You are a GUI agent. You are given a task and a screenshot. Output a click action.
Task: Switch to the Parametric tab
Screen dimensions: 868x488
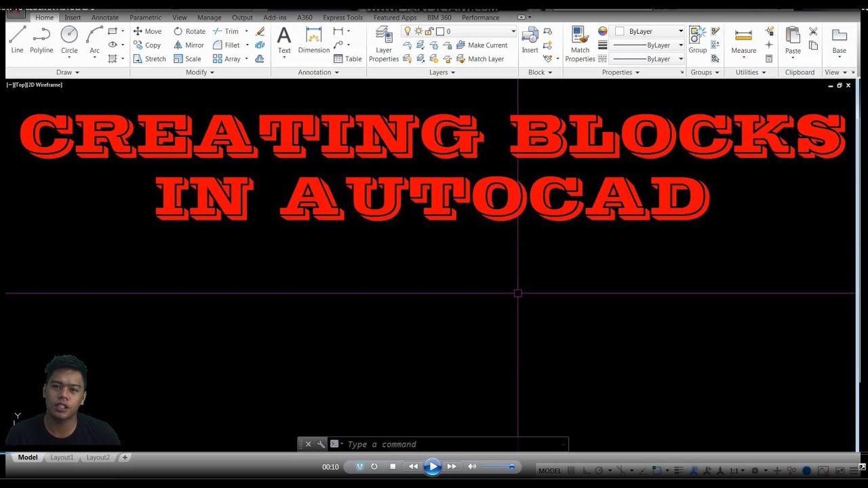coord(146,18)
